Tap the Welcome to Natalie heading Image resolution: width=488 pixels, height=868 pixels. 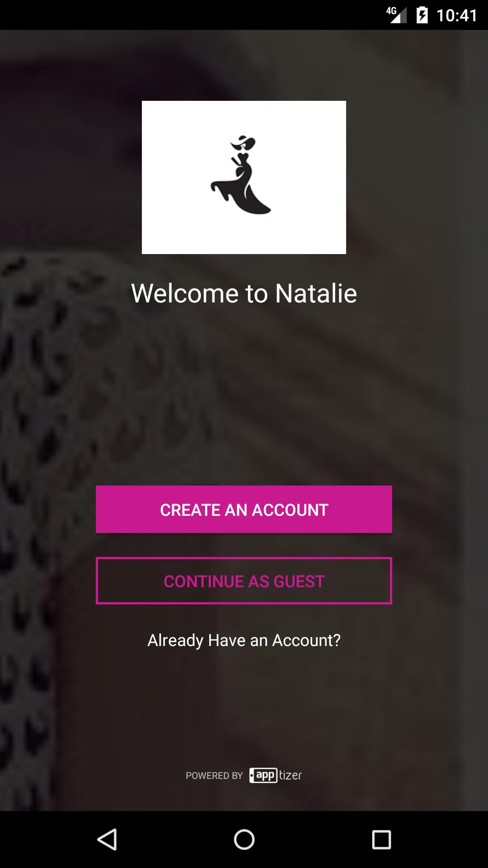coord(244,293)
